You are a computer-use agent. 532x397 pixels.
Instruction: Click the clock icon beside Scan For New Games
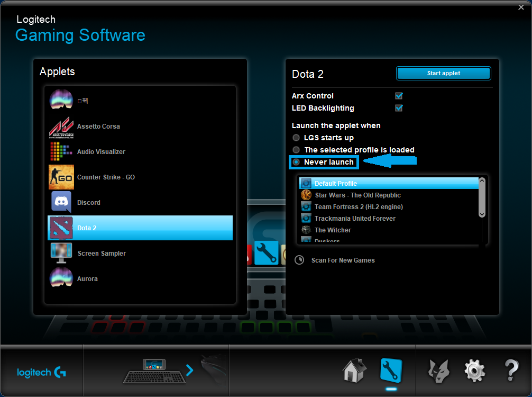click(x=299, y=260)
